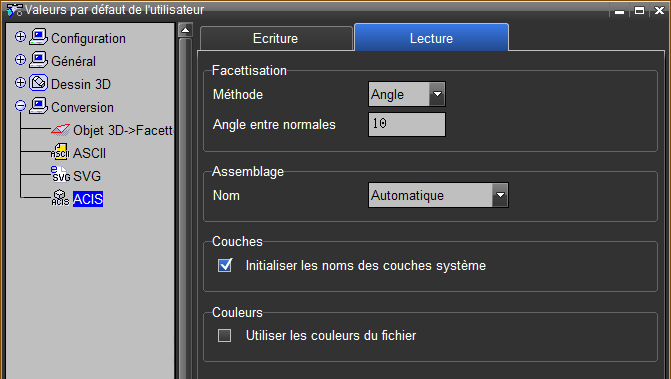Click the Angle entre normales field
This screenshot has height=379, width=671.
pos(407,124)
